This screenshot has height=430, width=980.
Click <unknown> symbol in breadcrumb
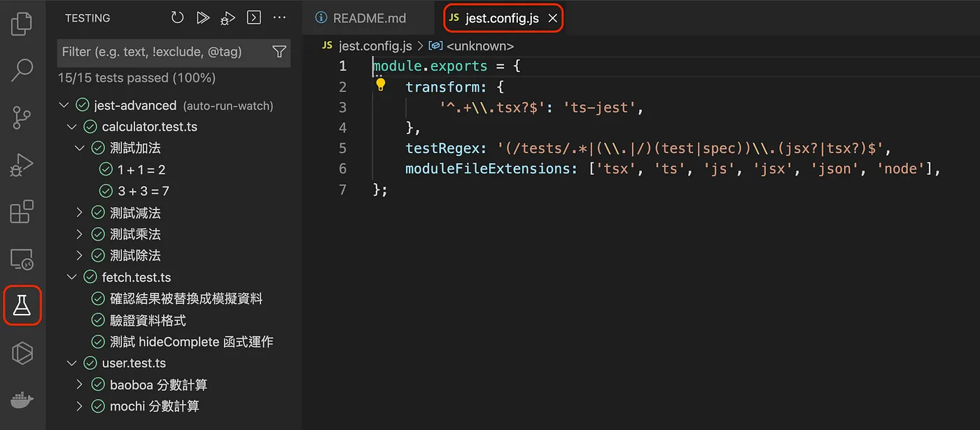click(x=479, y=46)
